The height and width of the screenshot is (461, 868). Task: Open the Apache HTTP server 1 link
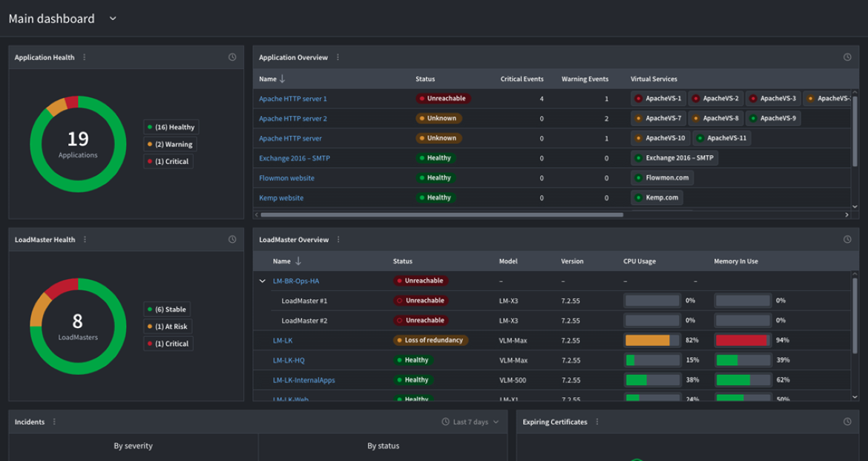pos(292,99)
